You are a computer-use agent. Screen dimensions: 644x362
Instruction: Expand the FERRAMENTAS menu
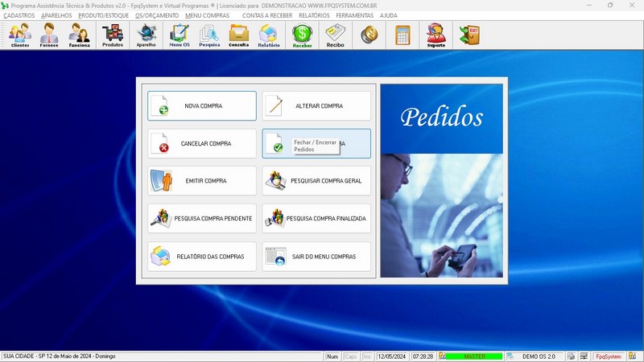pos(354,15)
